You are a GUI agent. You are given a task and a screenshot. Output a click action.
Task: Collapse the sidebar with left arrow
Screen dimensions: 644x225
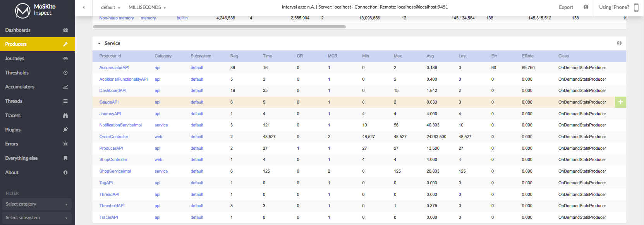point(84,7)
